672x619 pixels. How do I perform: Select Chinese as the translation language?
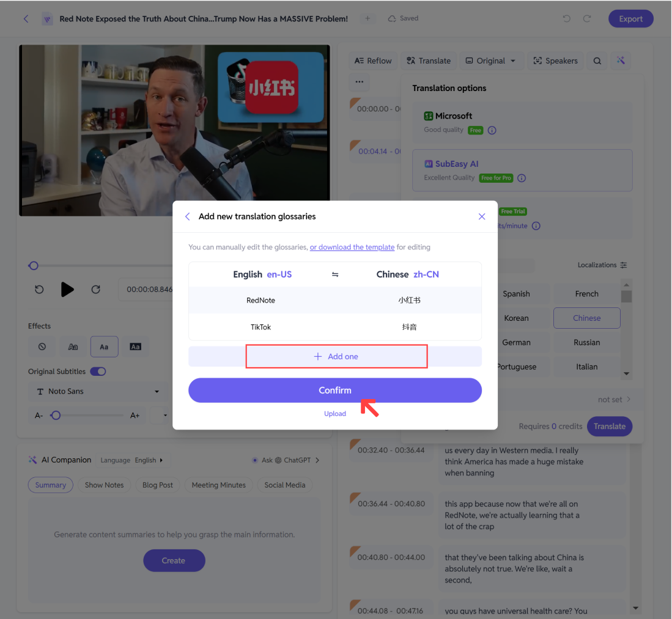(x=587, y=318)
